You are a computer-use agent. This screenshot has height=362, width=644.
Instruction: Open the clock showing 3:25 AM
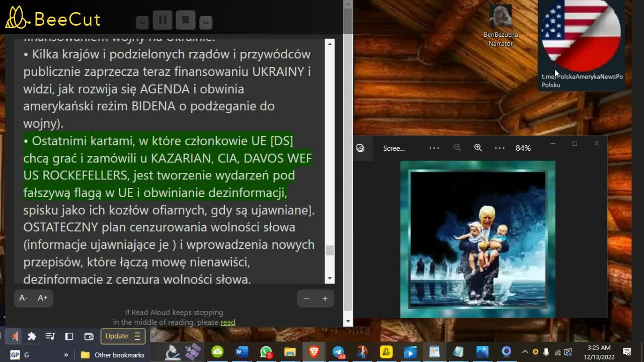598,352
